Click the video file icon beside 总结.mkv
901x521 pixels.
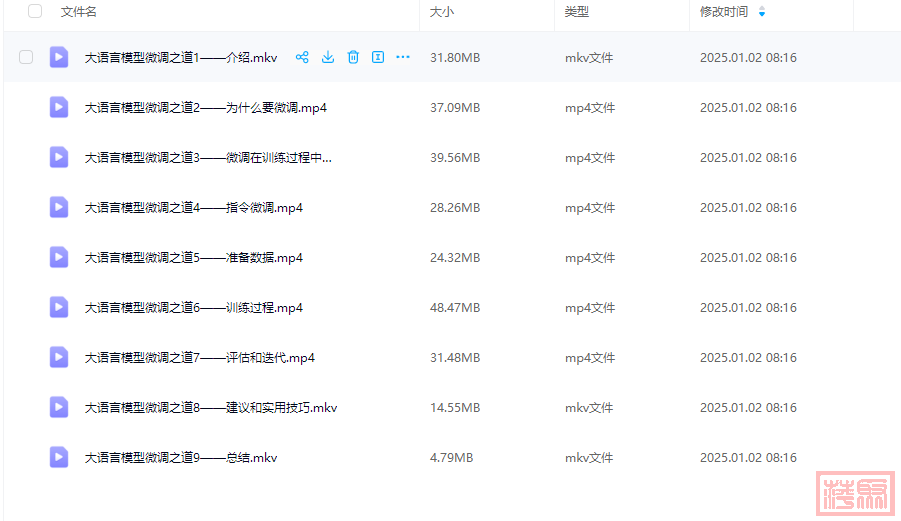point(59,457)
